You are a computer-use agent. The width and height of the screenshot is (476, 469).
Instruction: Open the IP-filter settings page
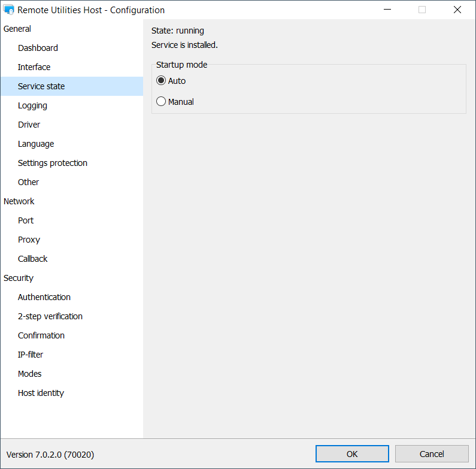(72, 355)
